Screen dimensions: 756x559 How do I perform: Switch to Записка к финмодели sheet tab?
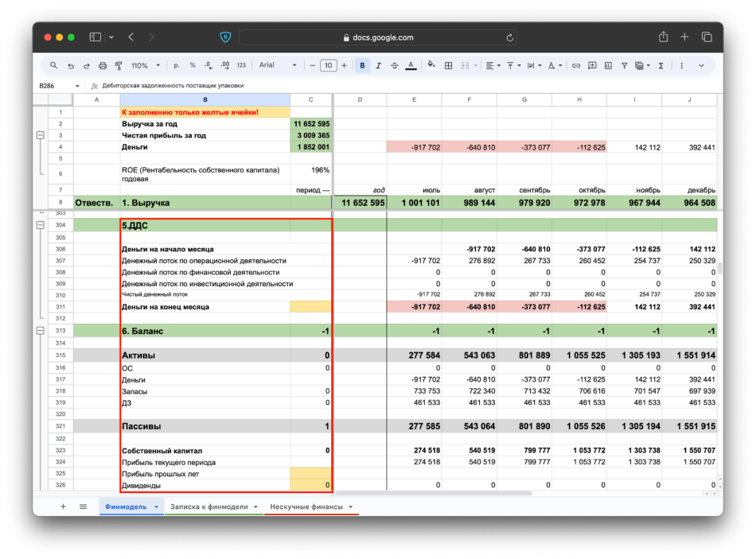pyautogui.click(x=209, y=507)
